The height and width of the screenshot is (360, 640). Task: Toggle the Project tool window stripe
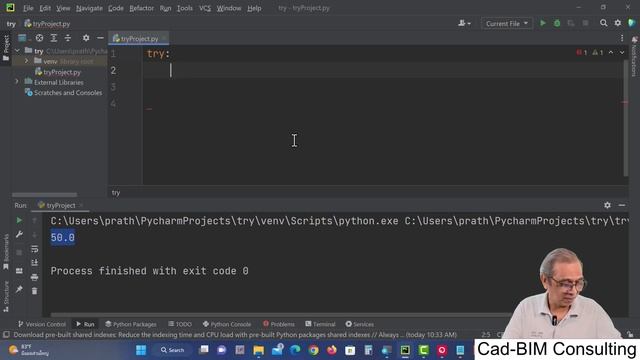tap(6, 48)
